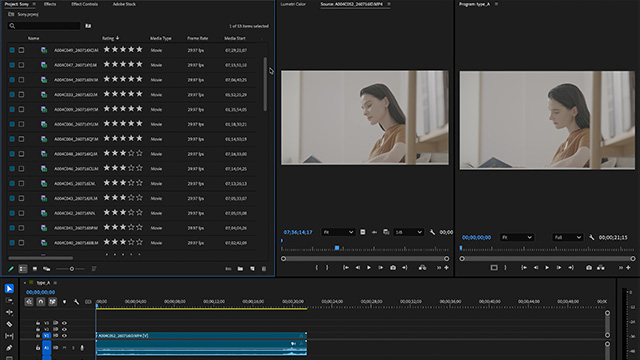Click Add Marker icon in timeline header
Viewport: 640px width, 360px height.
[x=64, y=302]
